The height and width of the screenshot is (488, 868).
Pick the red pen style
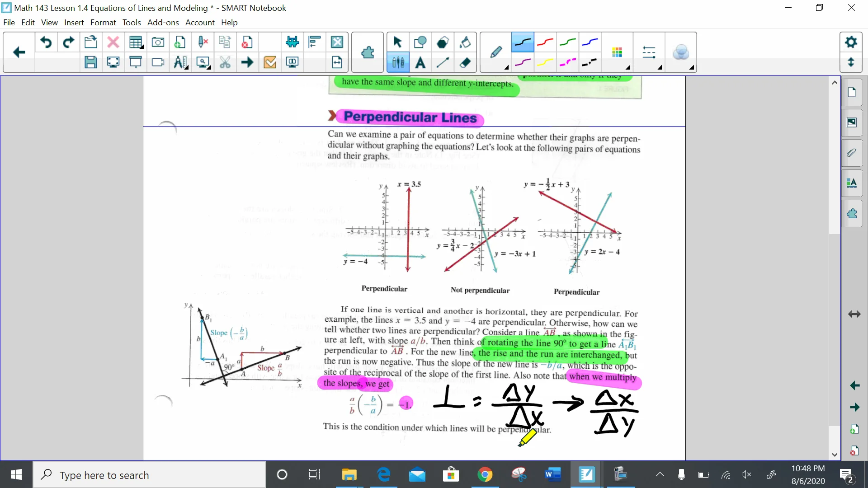[x=545, y=42]
